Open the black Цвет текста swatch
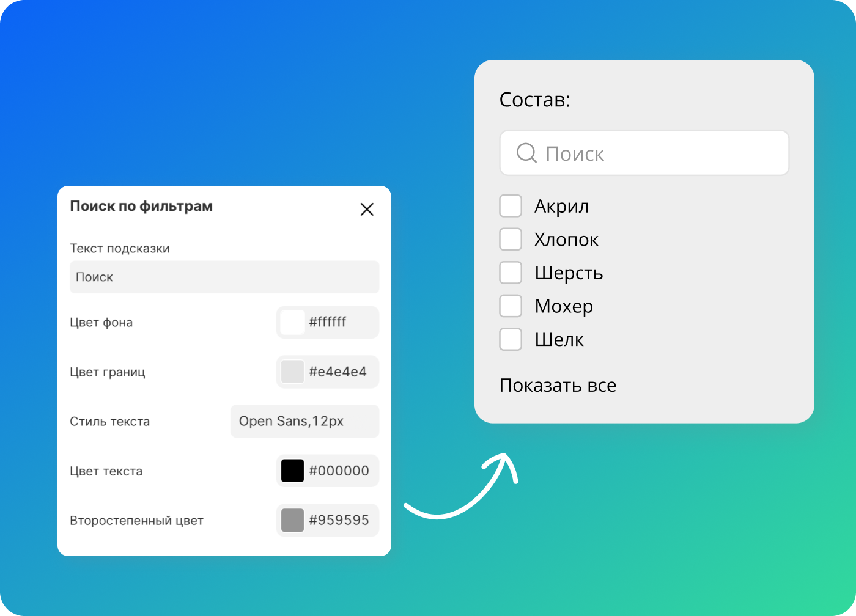Viewport: 856px width, 616px height. (292, 471)
